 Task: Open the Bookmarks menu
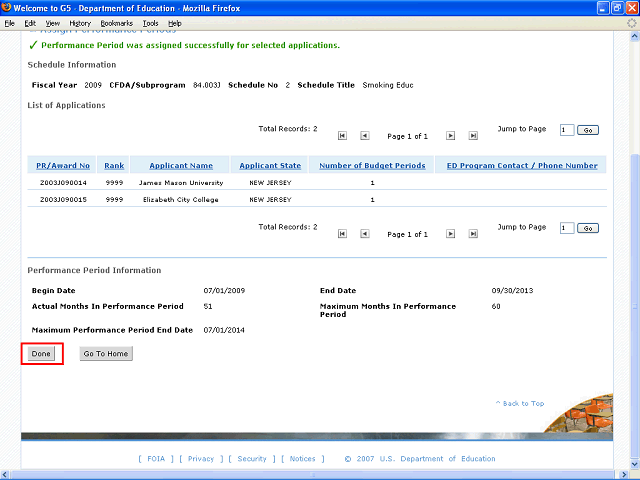pos(117,23)
